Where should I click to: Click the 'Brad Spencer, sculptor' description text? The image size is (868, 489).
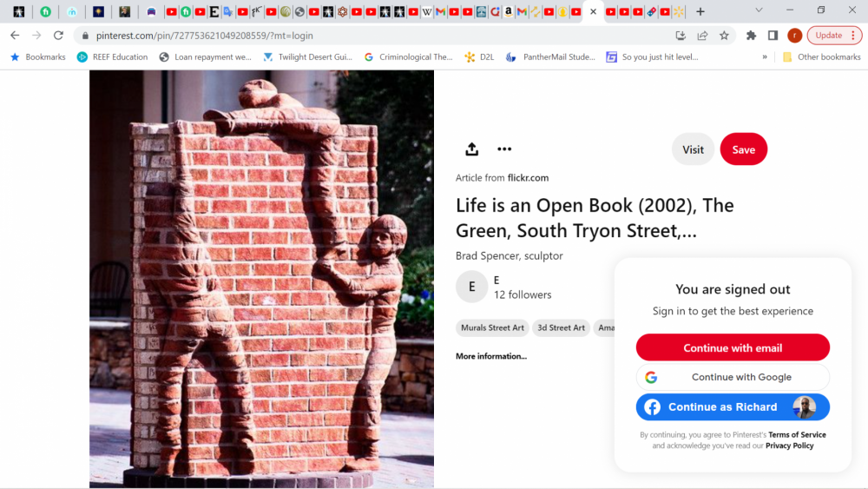tap(509, 256)
